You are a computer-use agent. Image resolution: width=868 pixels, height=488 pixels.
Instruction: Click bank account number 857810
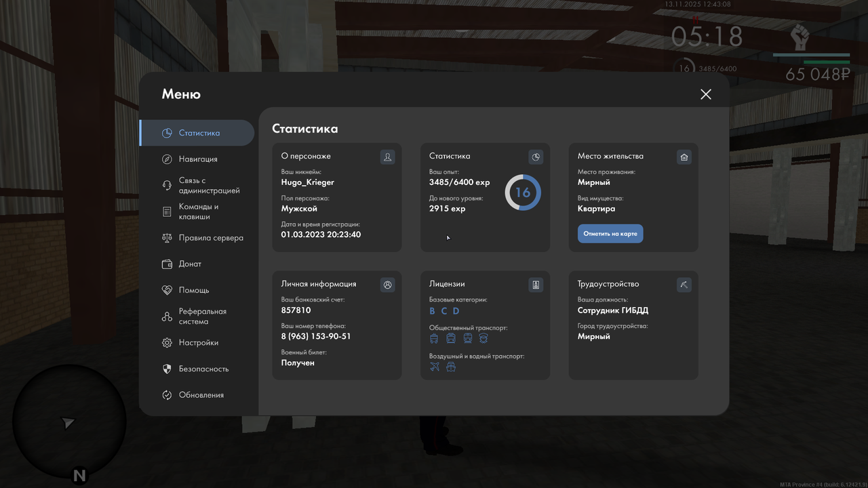pyautogui.click(x=296, y=310)
